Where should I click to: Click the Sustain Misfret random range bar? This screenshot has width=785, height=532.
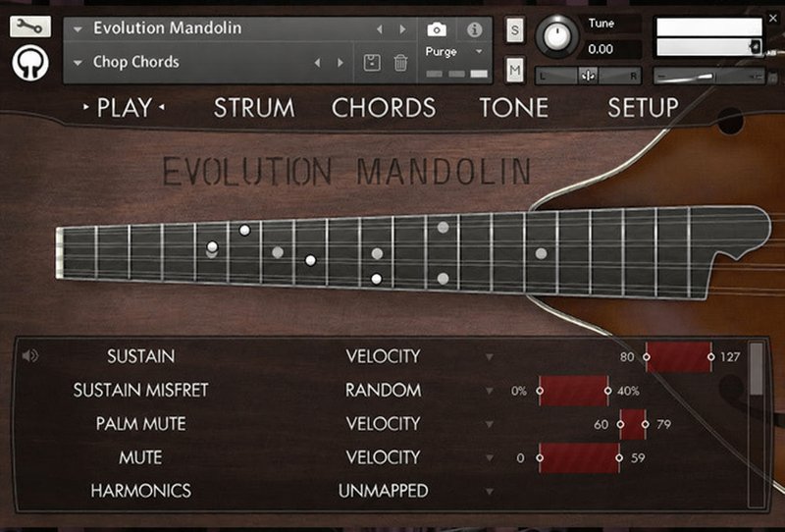(574, 391)
